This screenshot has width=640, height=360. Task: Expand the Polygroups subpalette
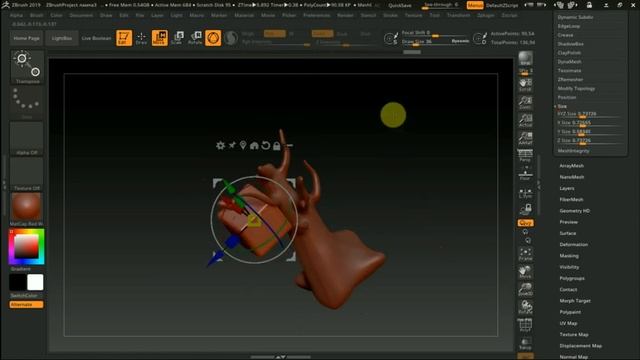pyautogui.click(x=572, y=278)
